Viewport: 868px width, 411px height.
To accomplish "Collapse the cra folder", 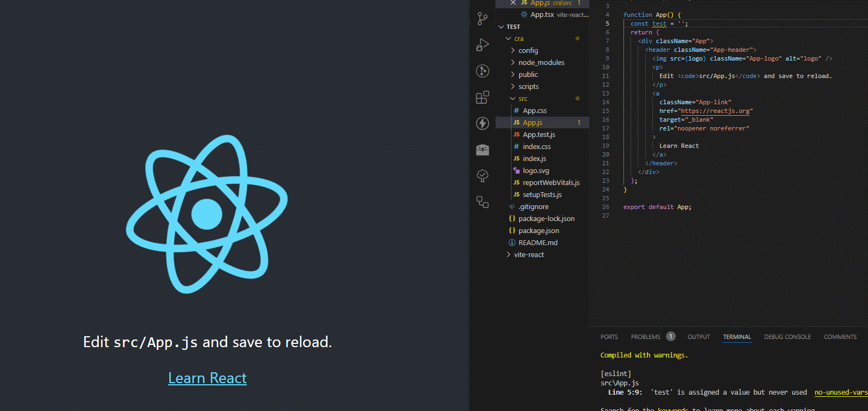I will 519,39.
